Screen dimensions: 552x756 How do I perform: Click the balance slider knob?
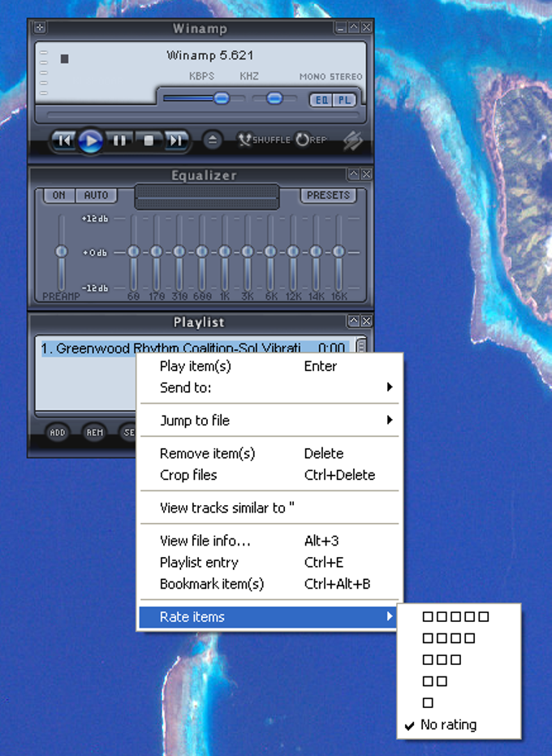click(x=275, y=98)
